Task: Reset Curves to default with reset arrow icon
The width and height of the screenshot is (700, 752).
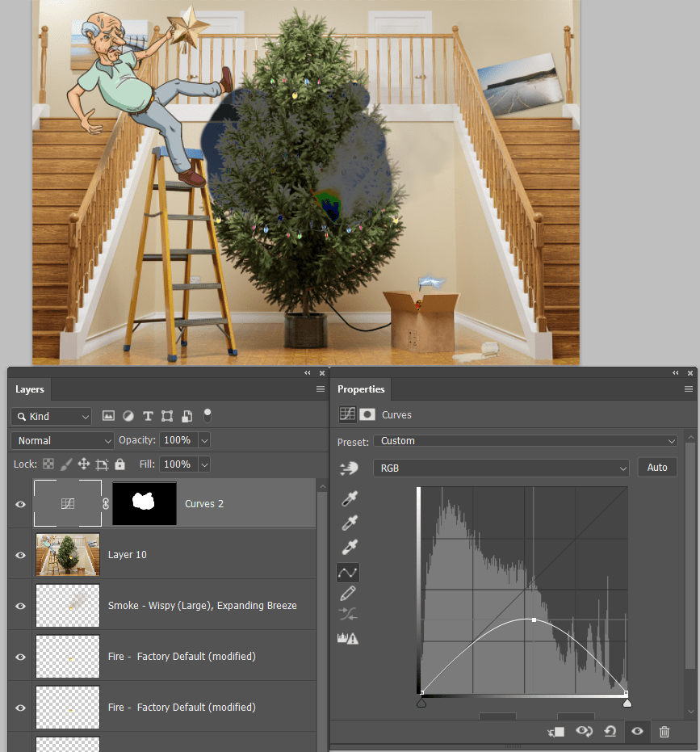Action: point(611,732)
